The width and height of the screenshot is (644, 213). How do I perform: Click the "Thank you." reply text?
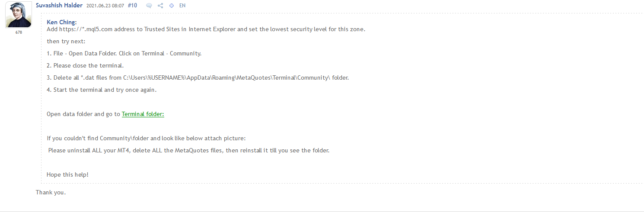pyautogui.click(x=51, y=192)
